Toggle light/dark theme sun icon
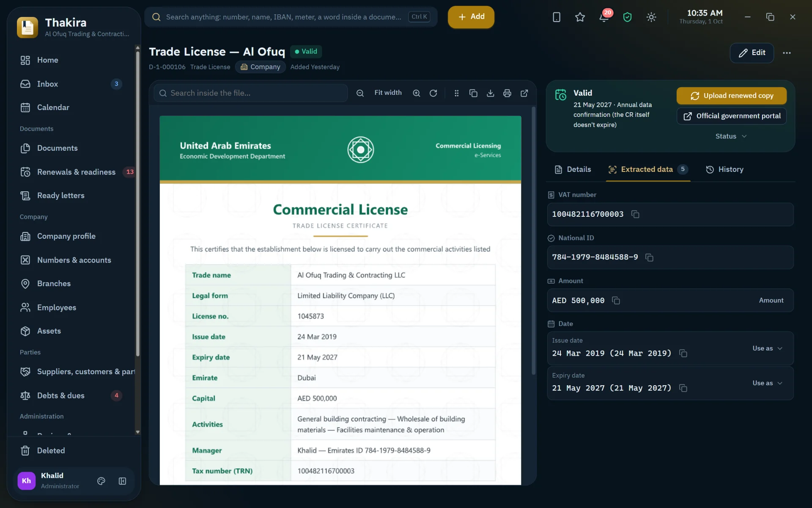Viewport: 812px width, 508px height. tap(651, 17)
